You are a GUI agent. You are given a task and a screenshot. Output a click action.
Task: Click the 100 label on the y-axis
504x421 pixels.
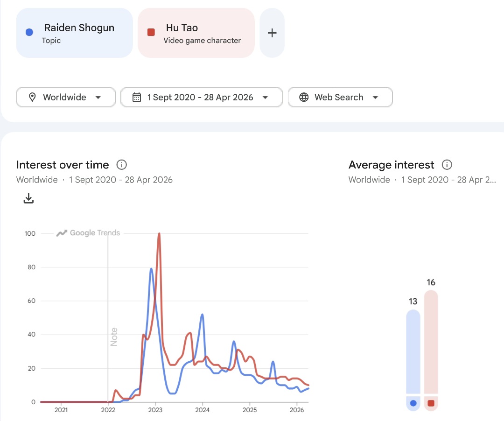[30, 234]
